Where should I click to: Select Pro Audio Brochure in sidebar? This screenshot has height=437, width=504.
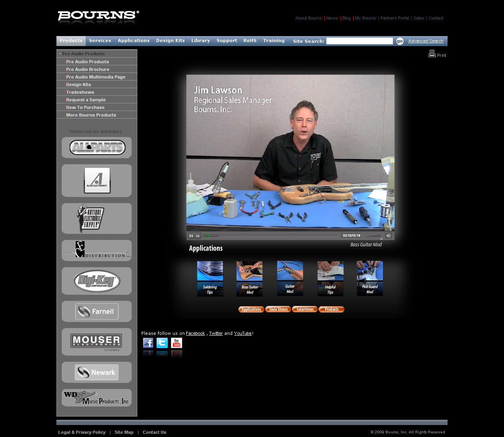(x=88, y=69)
